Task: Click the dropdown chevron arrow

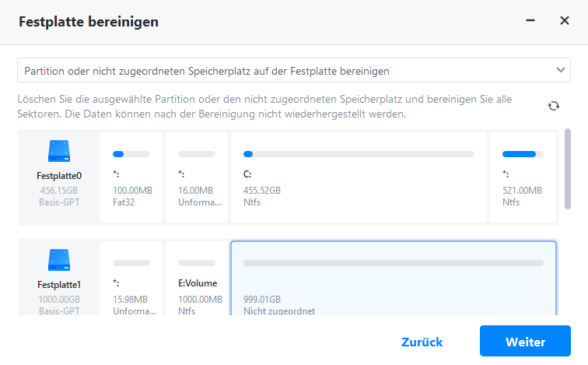Action: pyautogui.click(x=562, y=70)
